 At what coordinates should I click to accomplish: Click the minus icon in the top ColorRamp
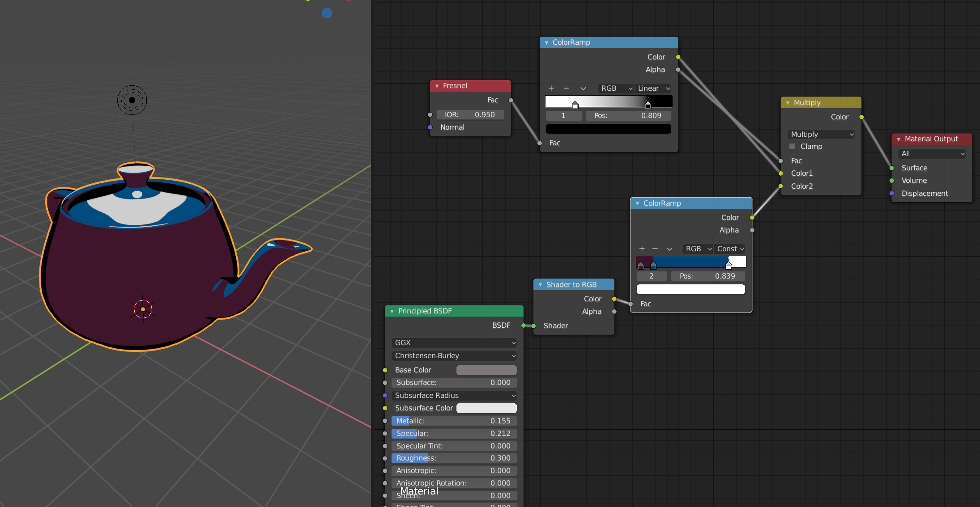[x=566, y=89]
